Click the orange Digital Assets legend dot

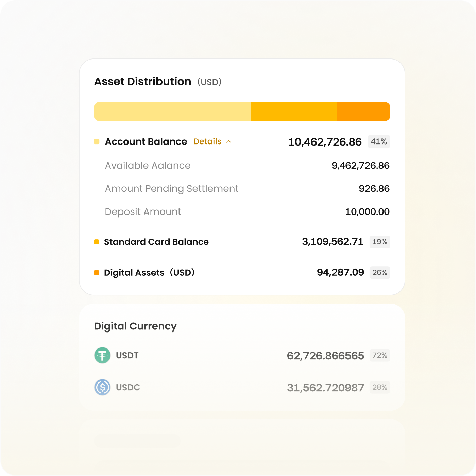(x=97, y=272)
